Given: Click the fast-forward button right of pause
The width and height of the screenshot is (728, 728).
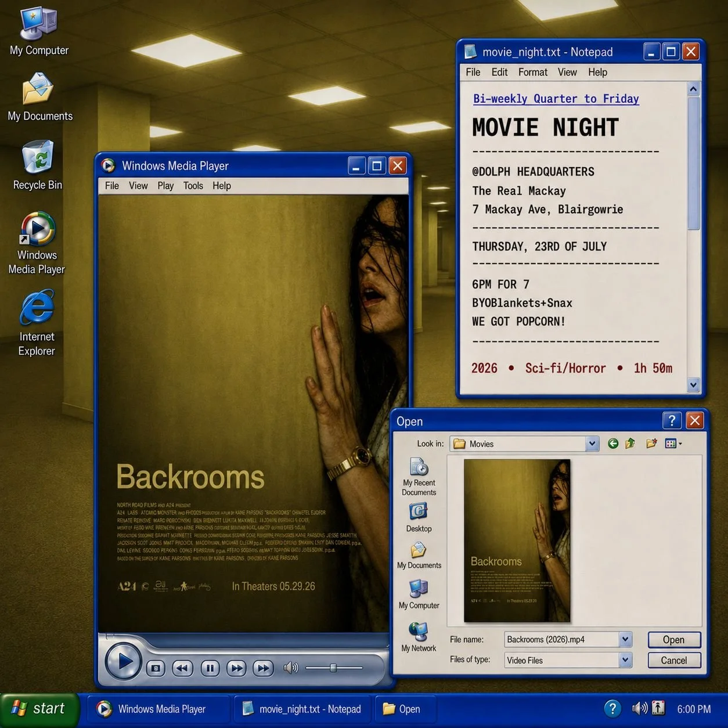Looking at the screenshot, I should click(237, 668).
